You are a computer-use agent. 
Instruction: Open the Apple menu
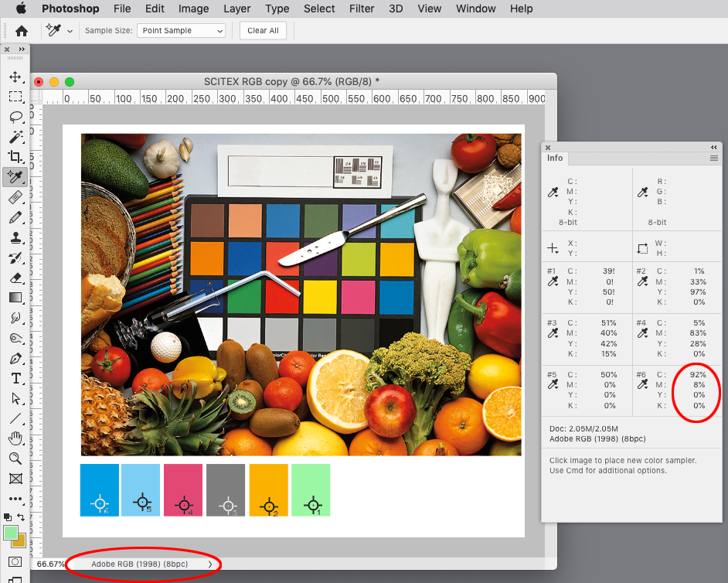(21, 9)
